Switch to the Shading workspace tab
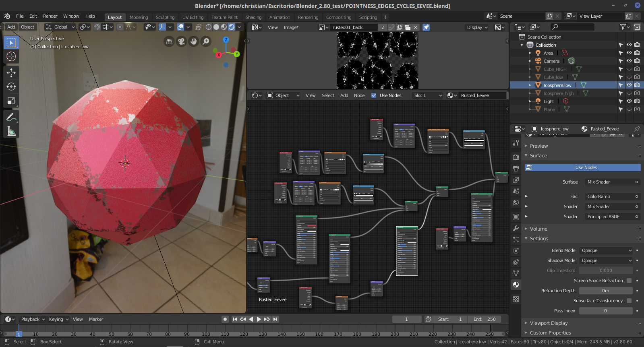Viewport: 644px width, 347px height. click(254, 17)
